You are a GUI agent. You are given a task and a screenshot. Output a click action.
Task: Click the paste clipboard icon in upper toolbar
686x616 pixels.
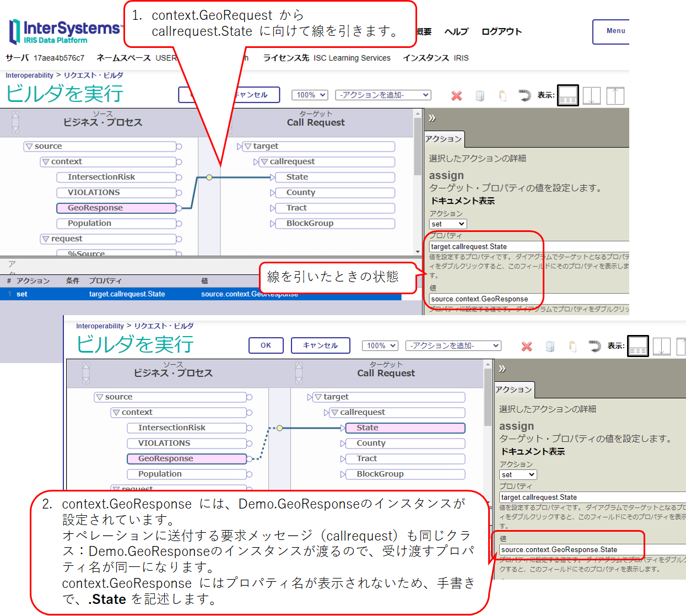coord(502,96)
